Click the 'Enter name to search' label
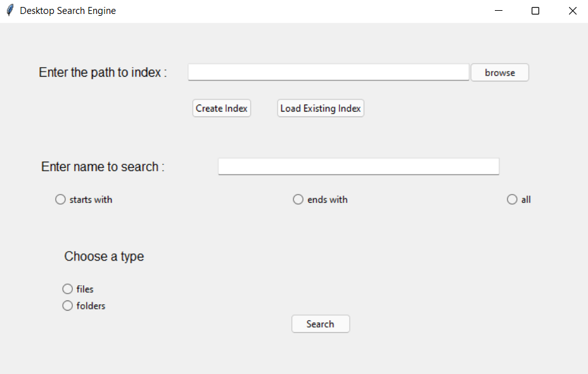The width and height of the screenshot is (588, 374). click(103, 167)
